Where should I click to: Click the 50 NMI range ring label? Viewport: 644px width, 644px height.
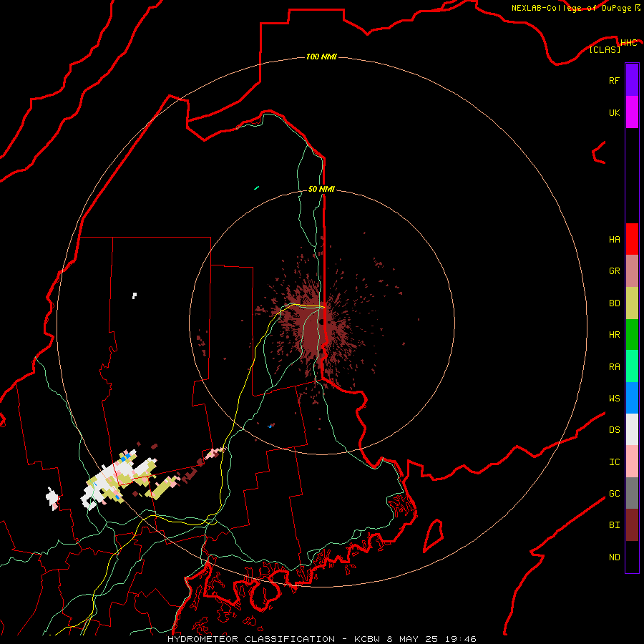321,189
